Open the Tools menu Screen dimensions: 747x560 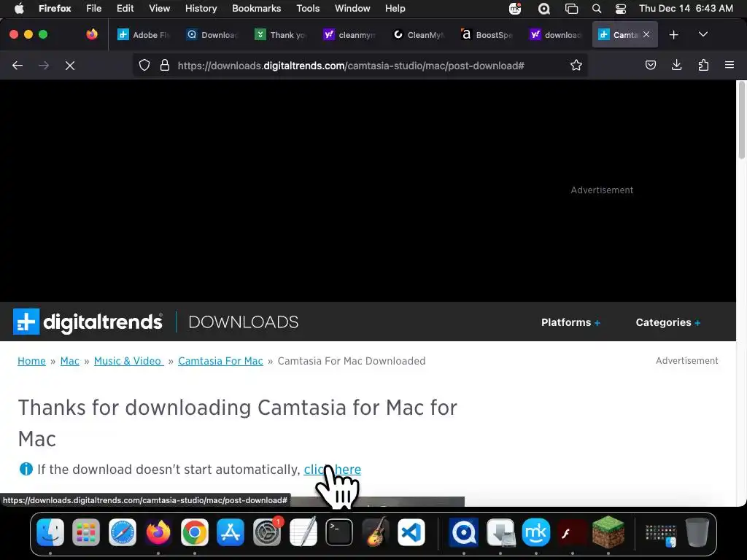pyautogui.click(x=308, y=8)
